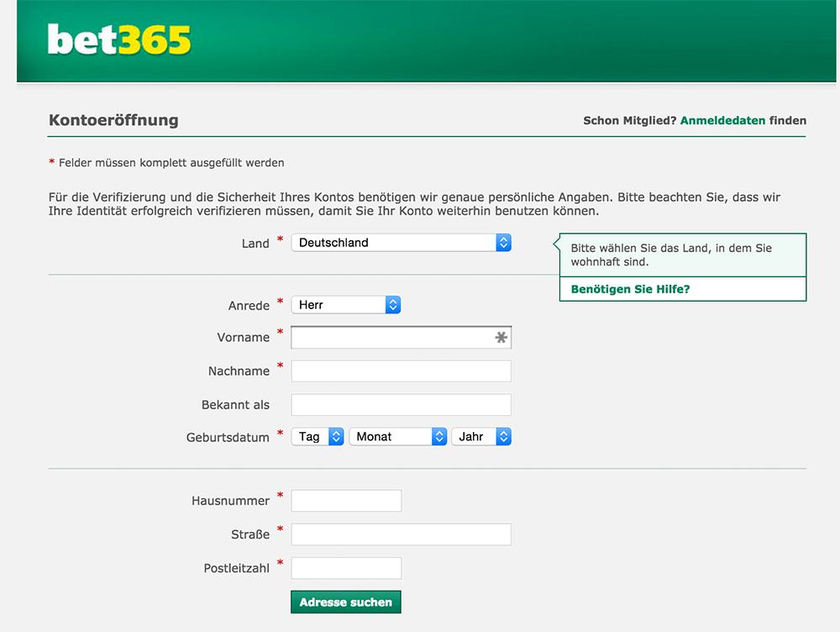
Task: Open the Jahr birth year dropdown
Action: tap(481, 437)
